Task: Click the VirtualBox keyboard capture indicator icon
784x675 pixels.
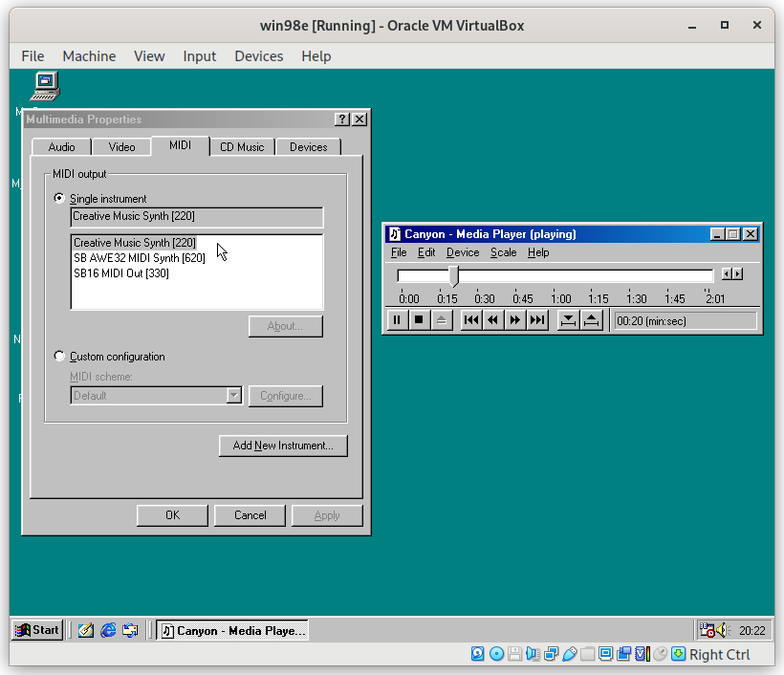Action: [679, 654]
